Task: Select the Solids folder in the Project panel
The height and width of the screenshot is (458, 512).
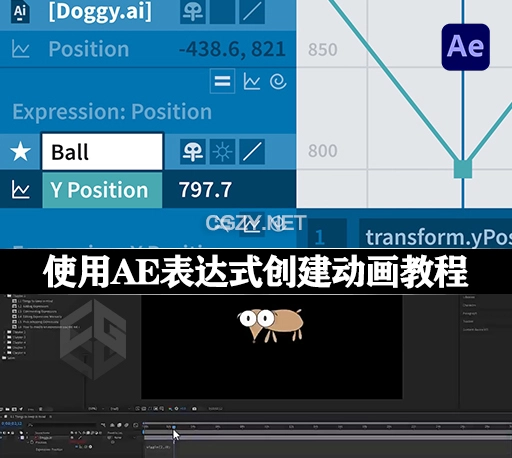Action: click(9, 358)
